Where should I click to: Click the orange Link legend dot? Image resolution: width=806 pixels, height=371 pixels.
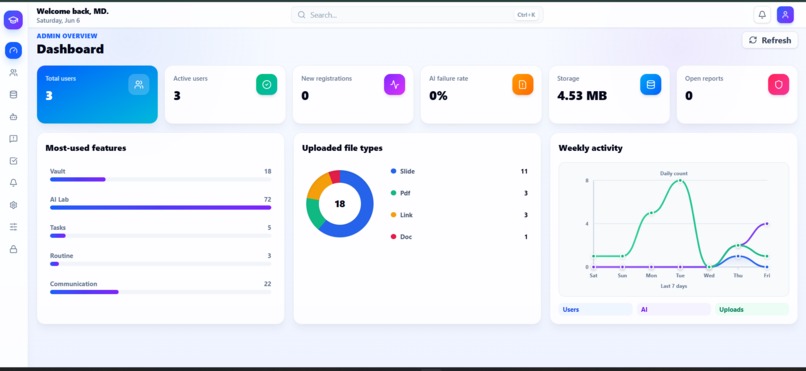click(394, 215)
